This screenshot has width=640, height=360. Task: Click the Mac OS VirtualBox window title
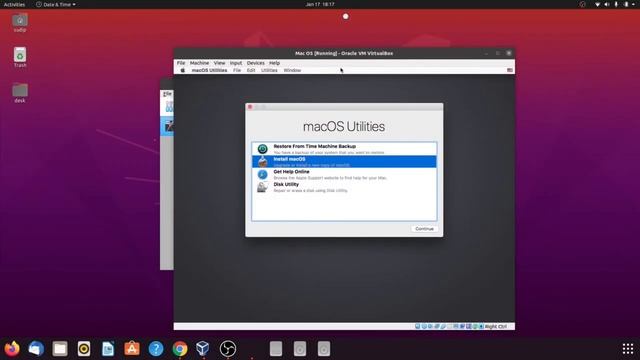click(344, 53)
